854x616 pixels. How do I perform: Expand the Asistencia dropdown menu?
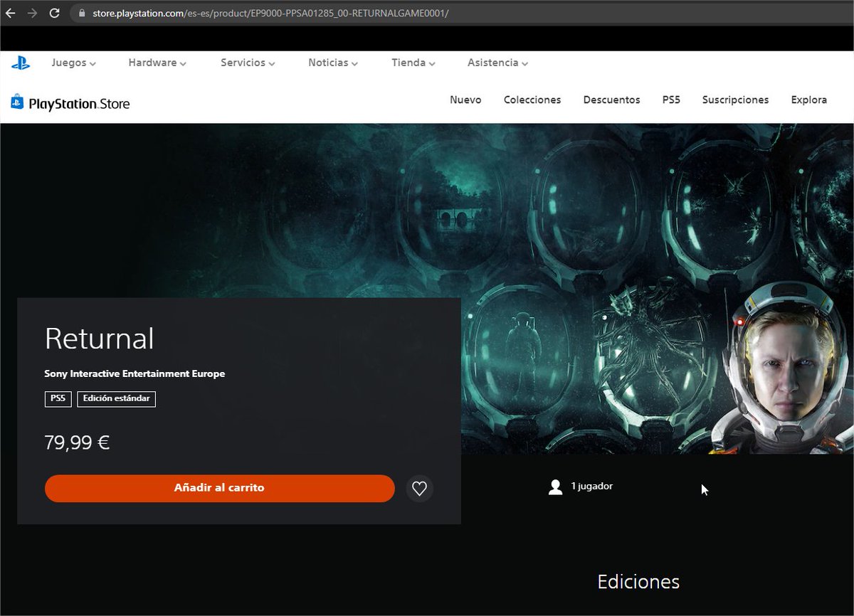pos(497,63)
